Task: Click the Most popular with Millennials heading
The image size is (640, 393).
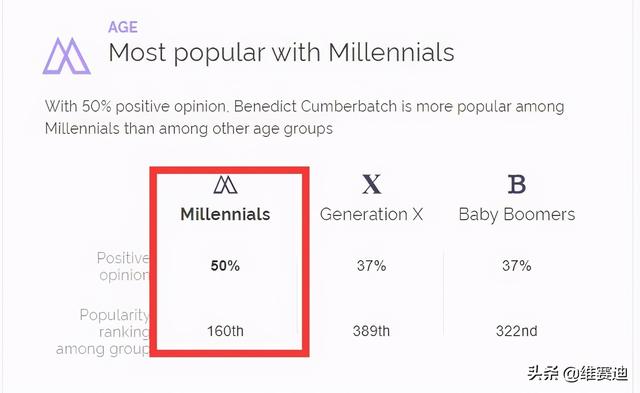Action: (x=281, y=53)
